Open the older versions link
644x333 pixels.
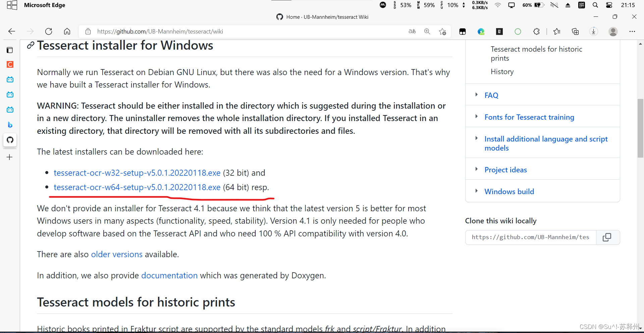(x=117, y=254)
